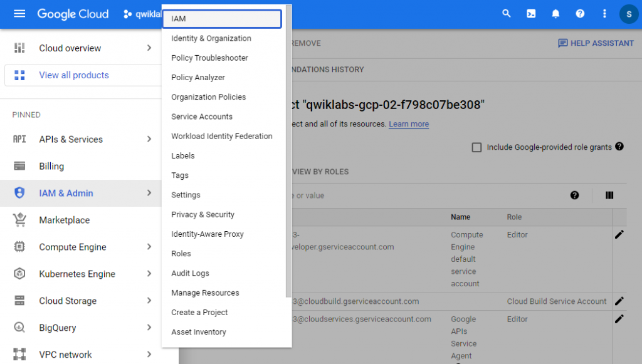The height and width of the screenshot is (364, 642).
Task: Click the REMOVE button
Action: coord(306,43)
